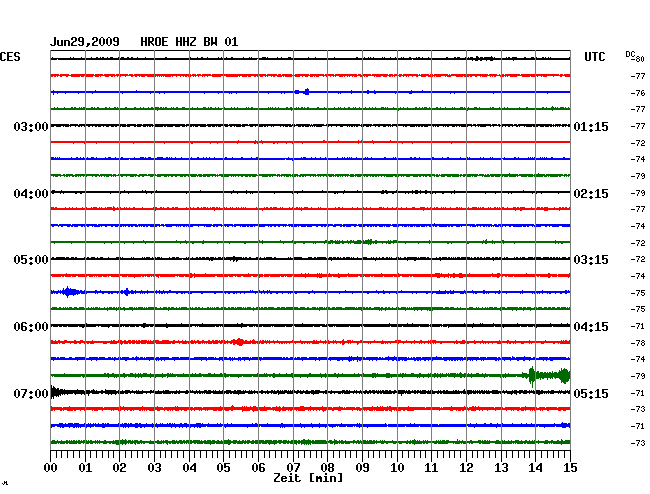This screenshot has height=494, width=650.
Task: Select the 00 minute axis tick label
Action: [51, 468]
